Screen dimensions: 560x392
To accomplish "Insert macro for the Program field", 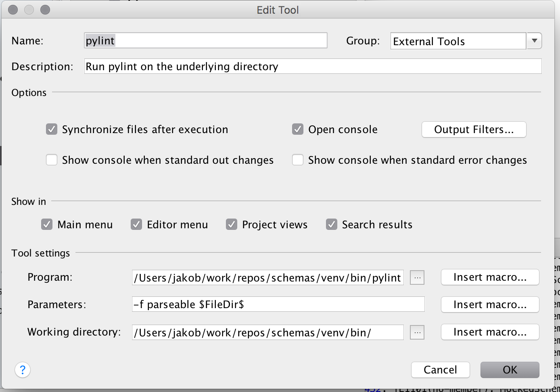I will point(490,277).
